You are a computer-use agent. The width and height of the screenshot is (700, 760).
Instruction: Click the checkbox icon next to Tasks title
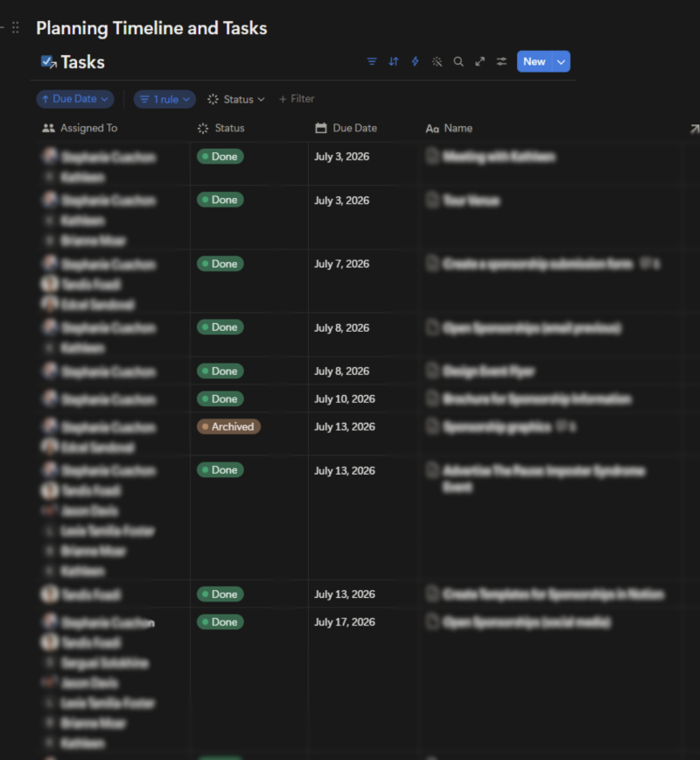pos(48,62)
